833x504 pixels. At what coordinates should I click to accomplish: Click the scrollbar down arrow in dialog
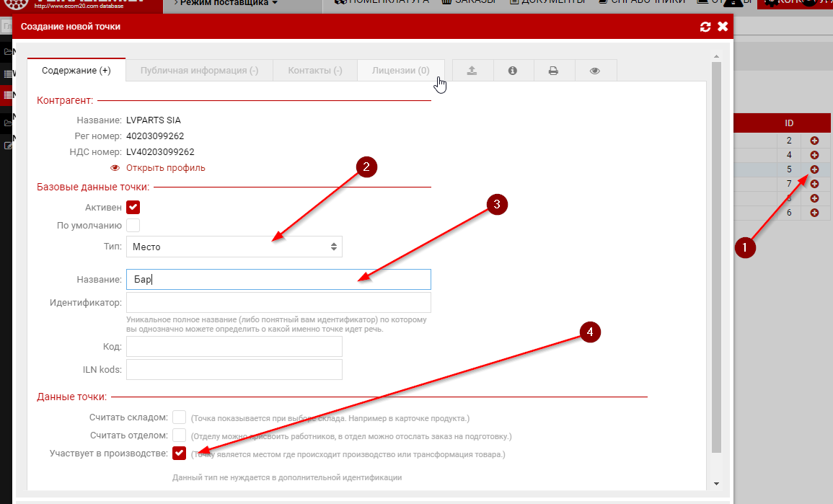[x=715, y=483]
